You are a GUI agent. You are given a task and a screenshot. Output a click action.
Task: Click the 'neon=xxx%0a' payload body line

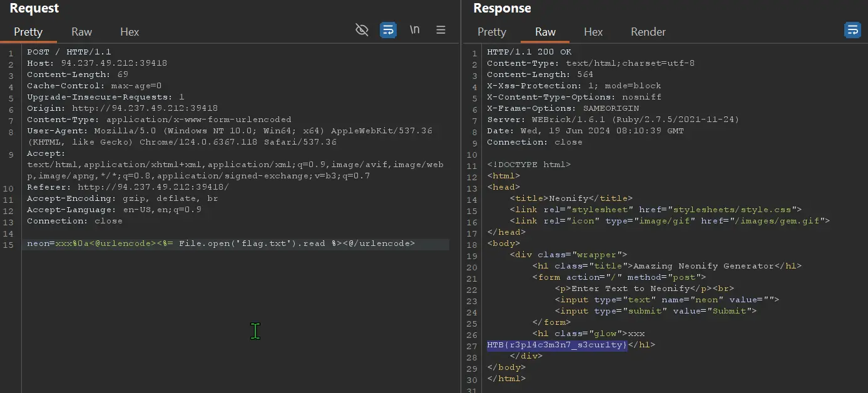[x=221, y=243]
